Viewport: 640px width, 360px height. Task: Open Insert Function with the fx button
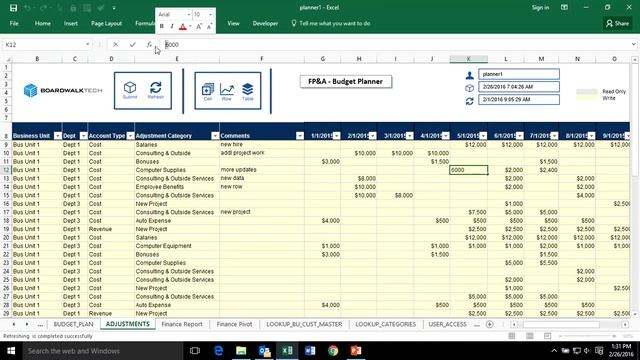[x=149, y=44]
